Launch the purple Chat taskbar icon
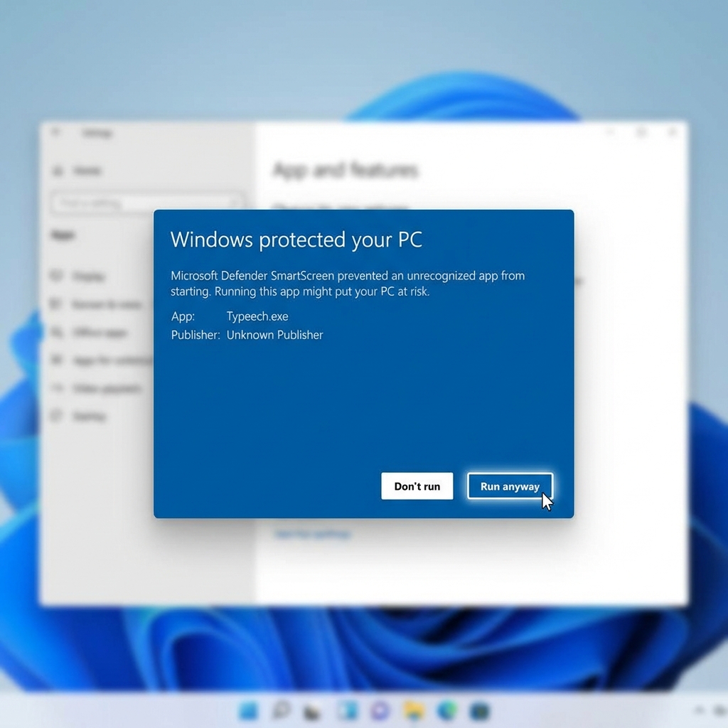The height and width of the screenshot is (728, 728). pyautogui.click(x=380, y=710)
